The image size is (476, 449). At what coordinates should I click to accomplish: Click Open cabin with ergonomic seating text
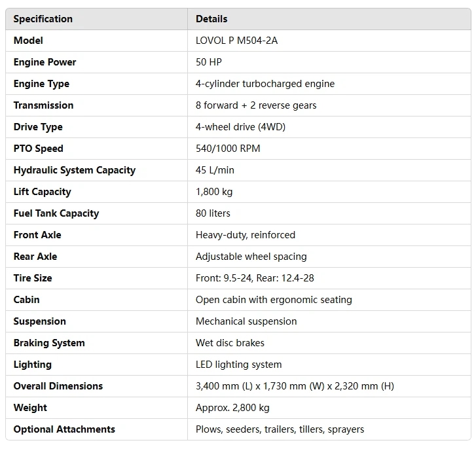coord(274,300)
